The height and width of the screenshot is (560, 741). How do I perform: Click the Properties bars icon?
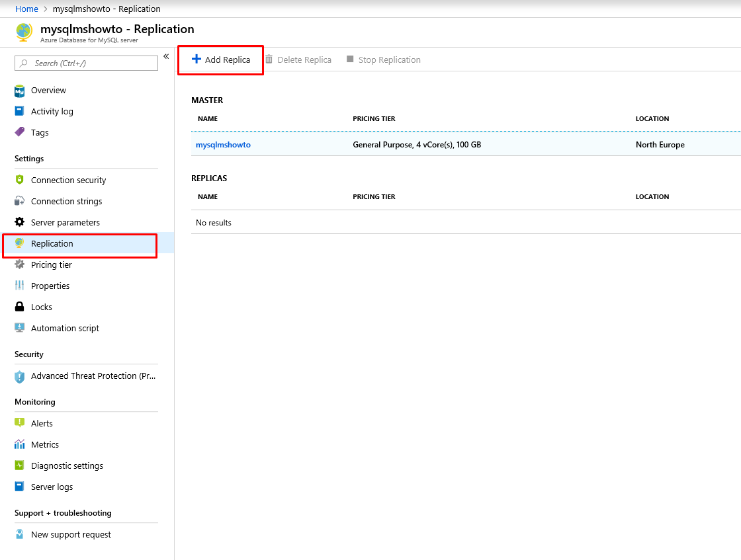19,285
